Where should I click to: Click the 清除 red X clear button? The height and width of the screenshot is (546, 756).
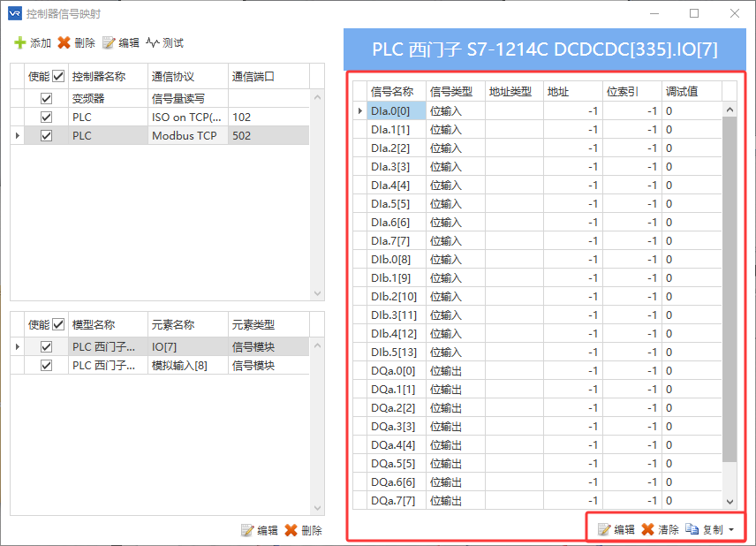(660, 529)
